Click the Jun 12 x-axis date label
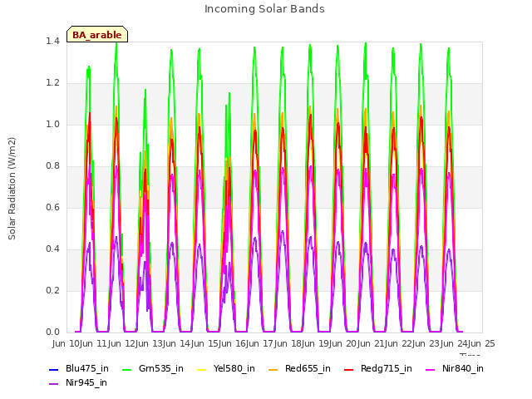 (x=122, y=343)
